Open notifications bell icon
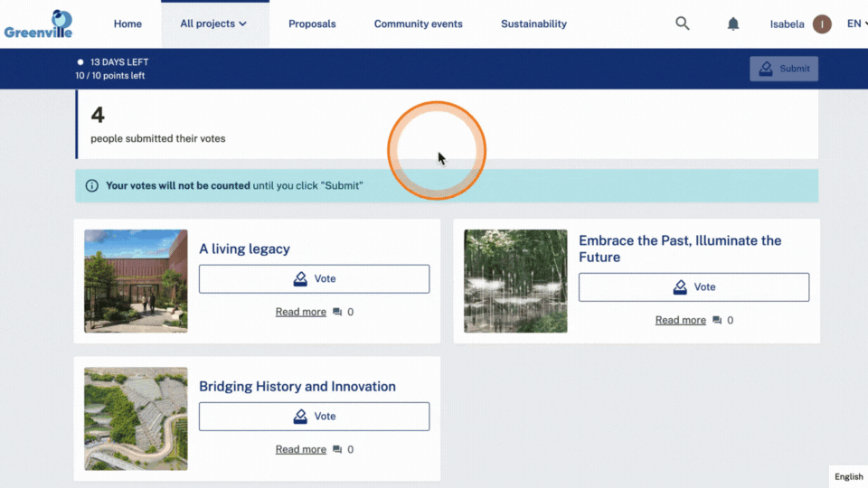This screenshot has width=868, height=488. (733, 23)
